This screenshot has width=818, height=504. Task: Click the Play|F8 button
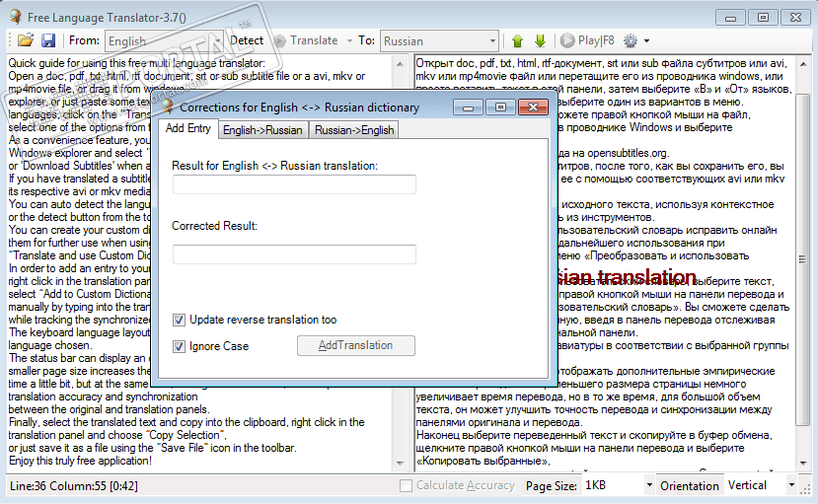coord(587,40)
